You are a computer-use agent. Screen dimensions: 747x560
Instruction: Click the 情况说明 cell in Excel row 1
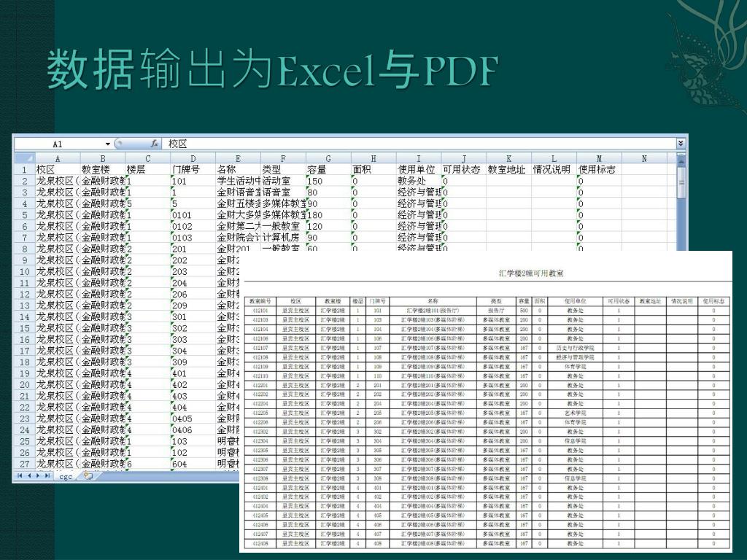[554, 169]
